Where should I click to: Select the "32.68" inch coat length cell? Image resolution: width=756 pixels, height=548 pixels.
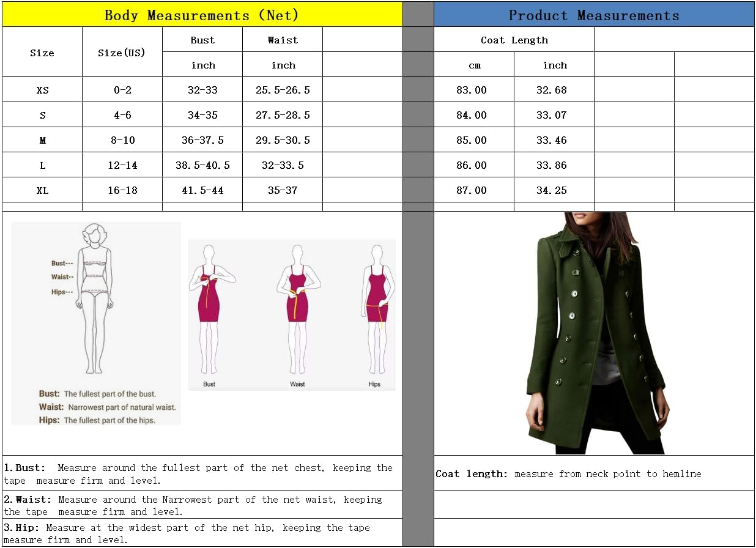(554, 90)
